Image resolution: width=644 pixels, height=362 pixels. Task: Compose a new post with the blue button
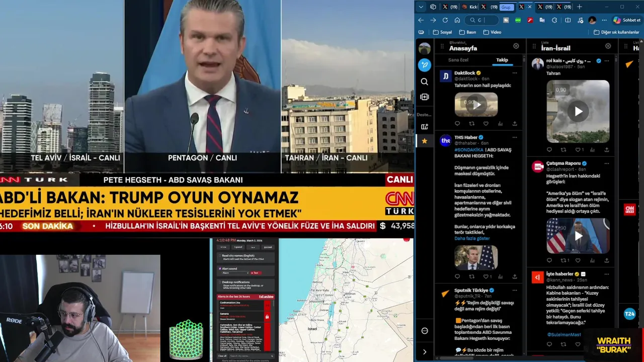click(x=425, y=65)
